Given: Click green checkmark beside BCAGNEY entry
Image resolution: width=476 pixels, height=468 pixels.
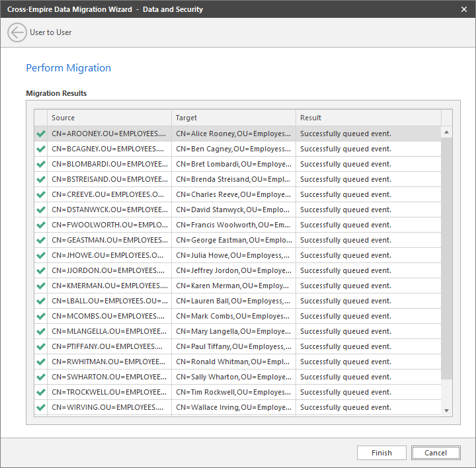Looking at the screenshot, I should [x=41, y=149].
